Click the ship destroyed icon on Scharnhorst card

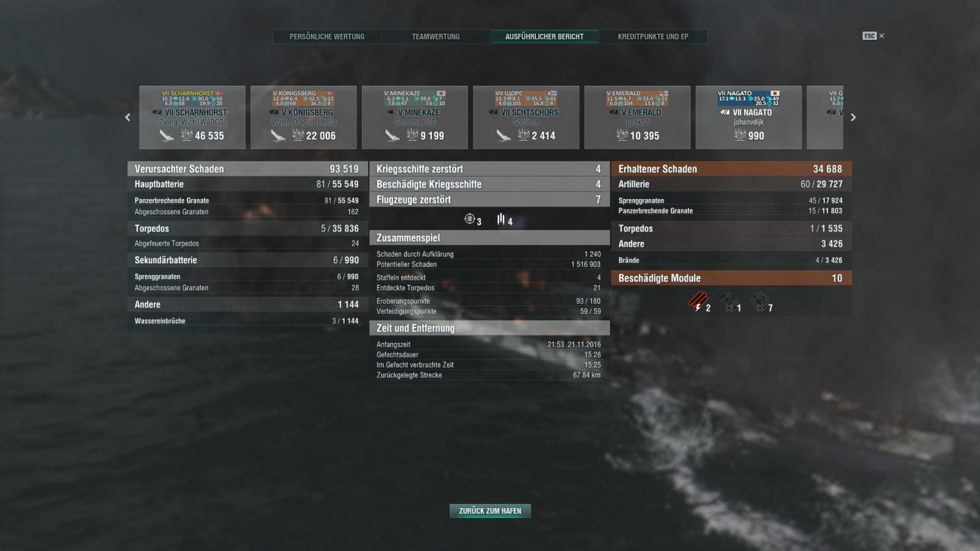[x=167, y=135]
